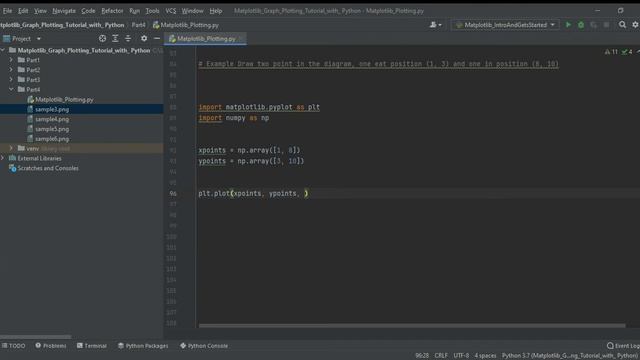Screen dimensions: 640x360
Task: Click the UTF-8 encoding status item
Action: pos(461,356)
